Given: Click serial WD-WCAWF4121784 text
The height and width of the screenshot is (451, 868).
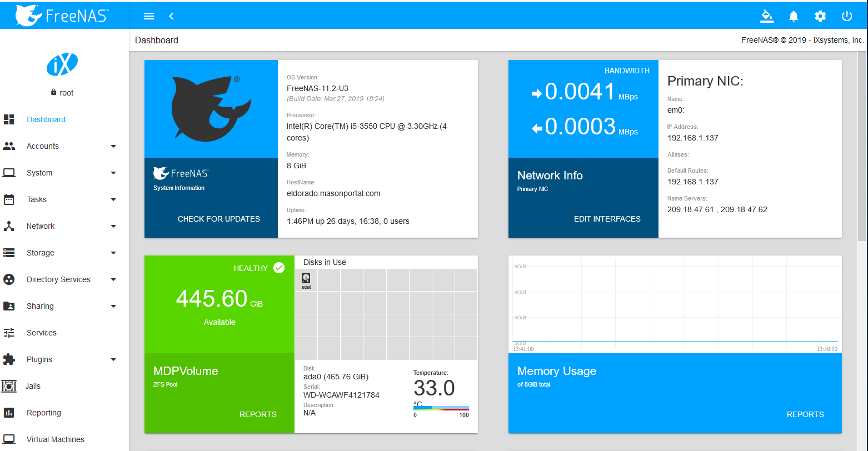Looking at the screenshot, I should [341, 395].
